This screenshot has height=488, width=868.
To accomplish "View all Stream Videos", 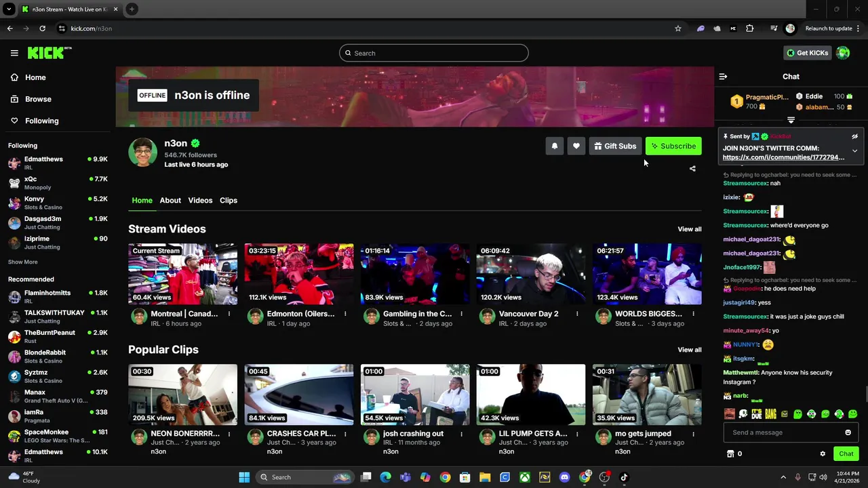I will (690, 229).
